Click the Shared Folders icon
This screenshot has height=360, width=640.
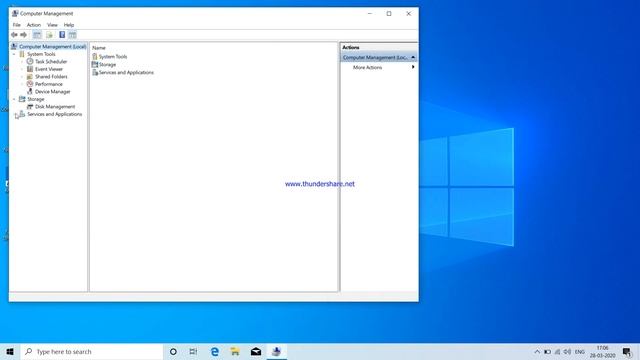pos(30,76)
